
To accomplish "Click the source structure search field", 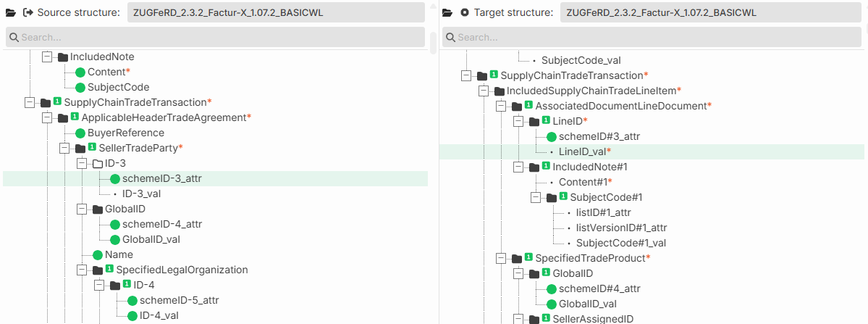I will [215, 37].
